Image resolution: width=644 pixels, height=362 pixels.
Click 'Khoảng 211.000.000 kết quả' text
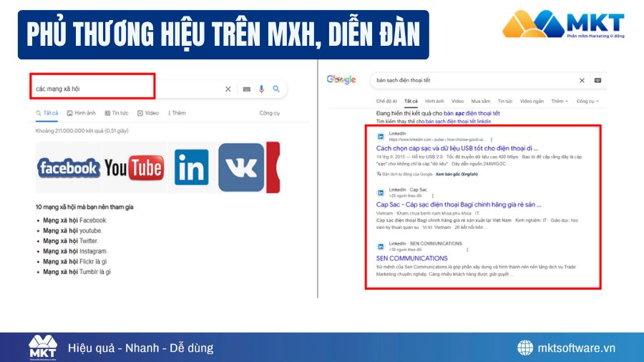click(x=82, y=131)
